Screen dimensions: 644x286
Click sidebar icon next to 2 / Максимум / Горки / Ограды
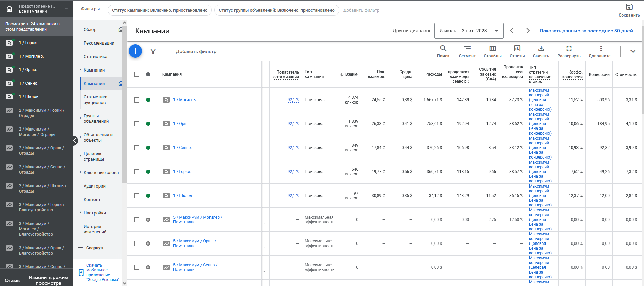9,110
